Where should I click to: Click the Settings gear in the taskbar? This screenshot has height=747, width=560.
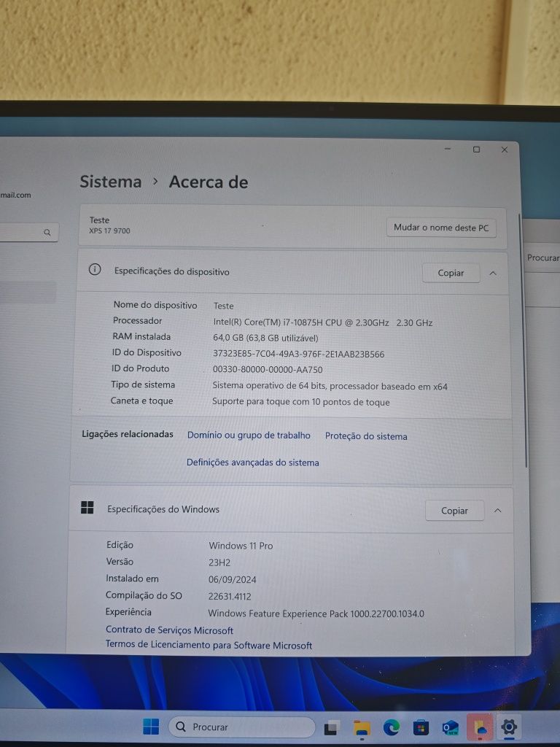point(508,727)
